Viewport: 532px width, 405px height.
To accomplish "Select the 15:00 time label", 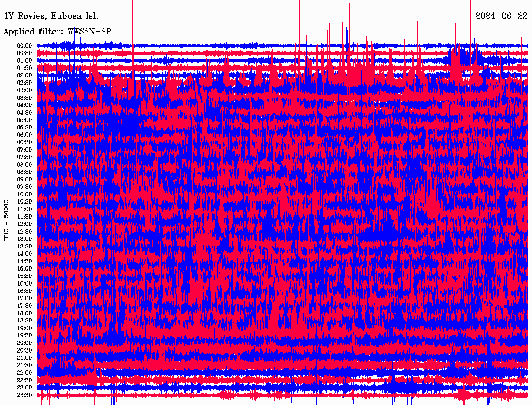I will click(24, 268).
